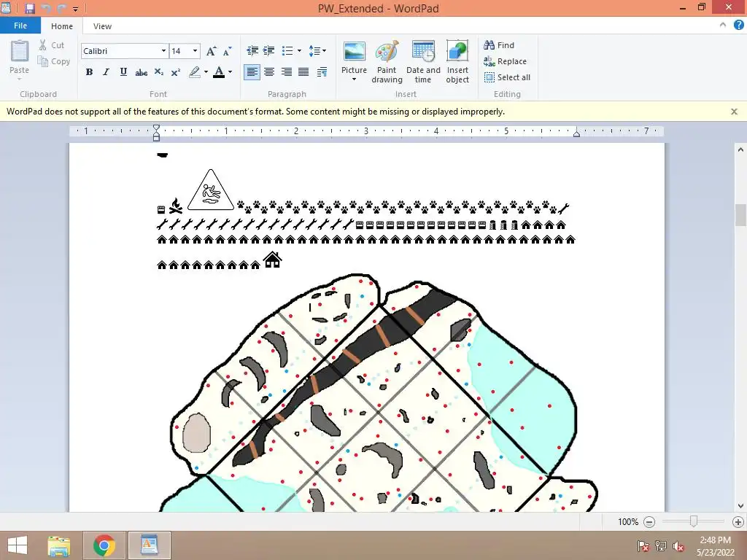Redo action in quick access toolbar
This screenshot has width=747, height=560.
click(62, 8)
